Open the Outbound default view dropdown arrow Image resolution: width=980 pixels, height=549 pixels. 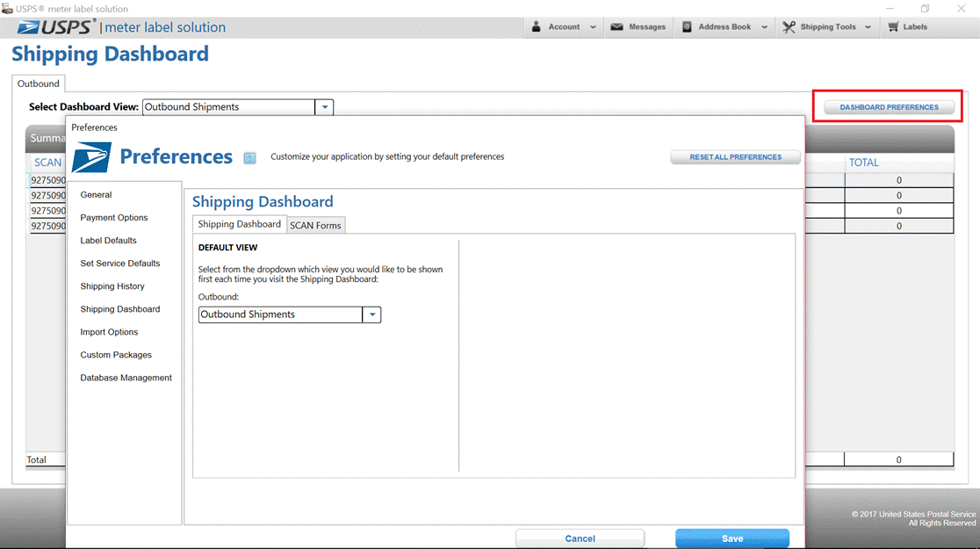[x=371, y=314]
